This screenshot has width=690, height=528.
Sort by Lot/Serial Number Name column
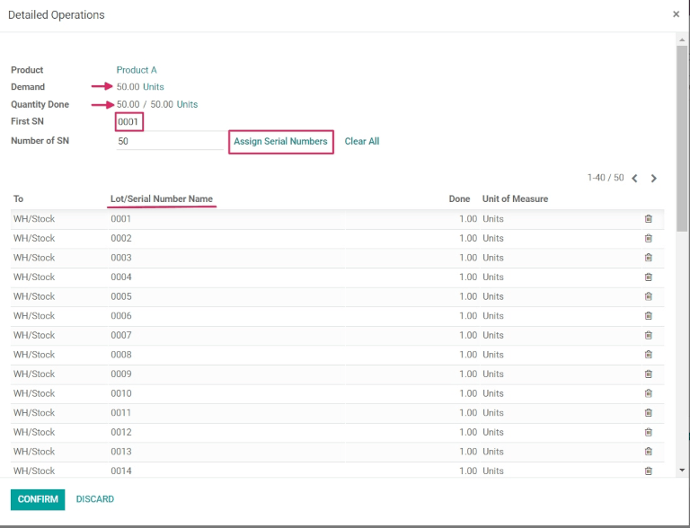coord(162,199)
